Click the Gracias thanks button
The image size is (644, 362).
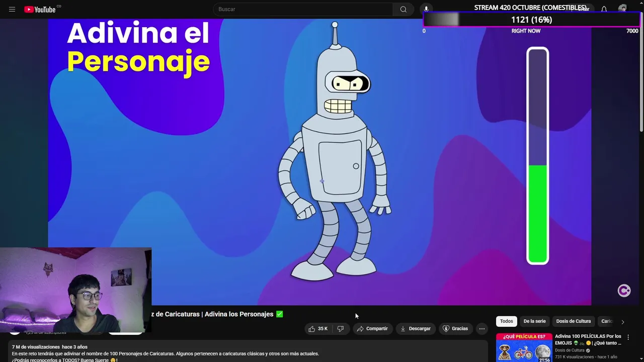point(455,329)
